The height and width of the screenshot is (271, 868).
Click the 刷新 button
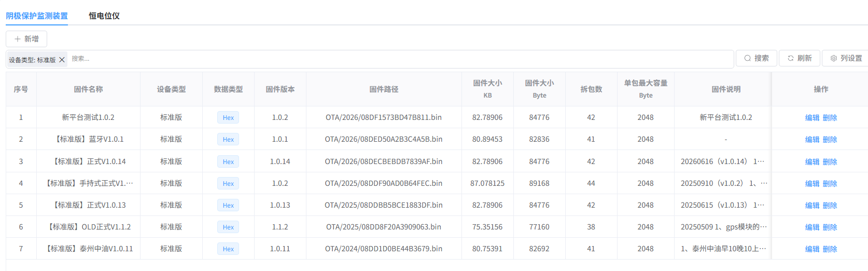tap(800, 58)
